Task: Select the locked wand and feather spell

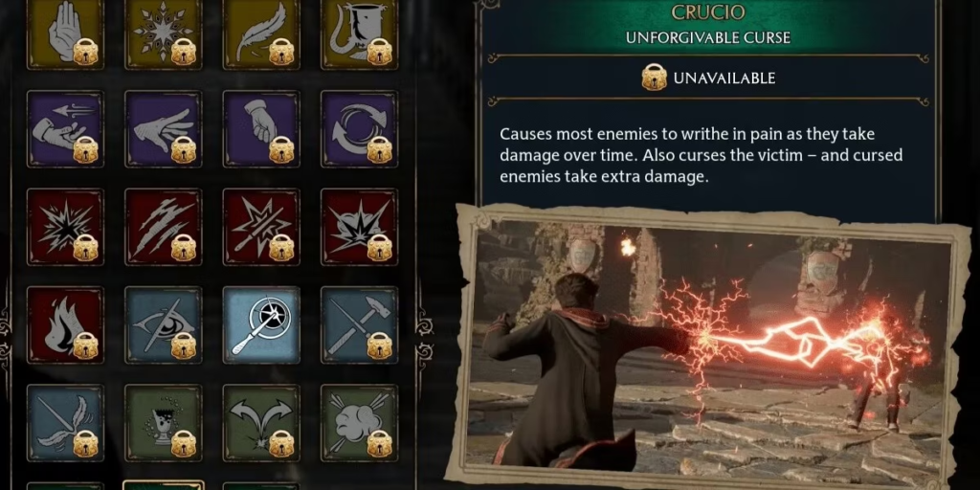Action: pos(65,422)
